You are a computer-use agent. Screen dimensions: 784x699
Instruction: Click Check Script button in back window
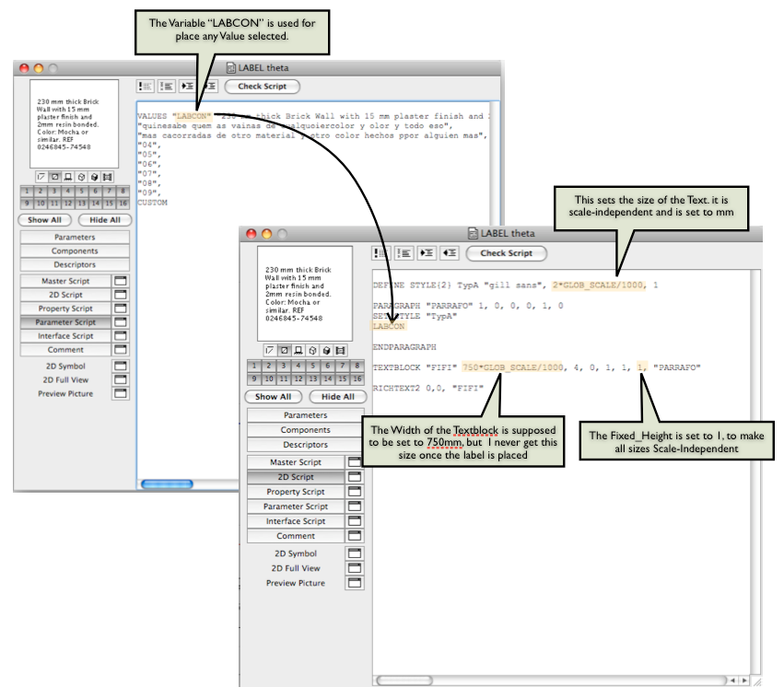[x=263, y=87]
